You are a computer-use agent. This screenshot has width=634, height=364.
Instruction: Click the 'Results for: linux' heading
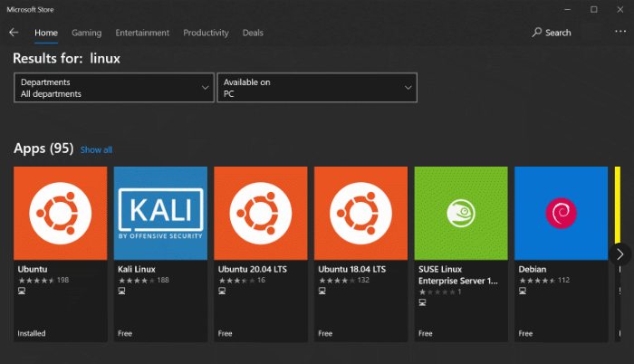pos(67,59)
